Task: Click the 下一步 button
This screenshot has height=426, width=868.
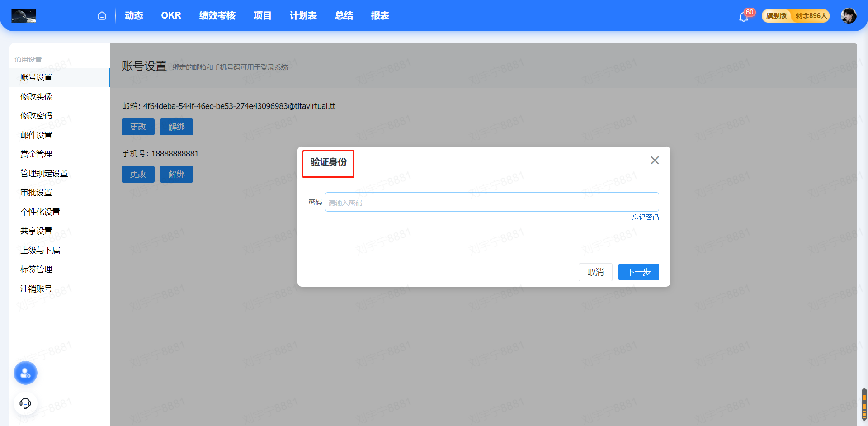Action: [638, 272]
